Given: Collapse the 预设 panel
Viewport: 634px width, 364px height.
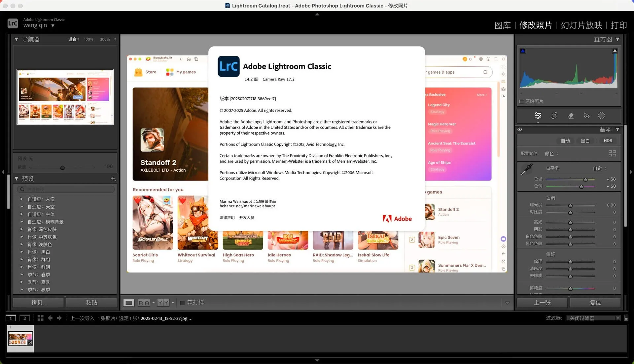Looking at the screenshot, I should pos(16,179).
